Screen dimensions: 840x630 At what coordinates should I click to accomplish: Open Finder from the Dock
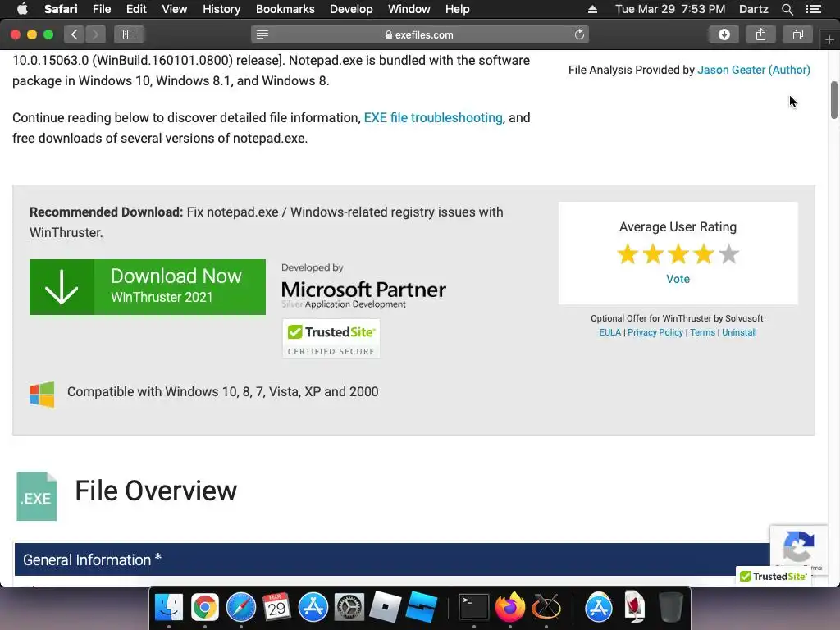click(169, 608)
